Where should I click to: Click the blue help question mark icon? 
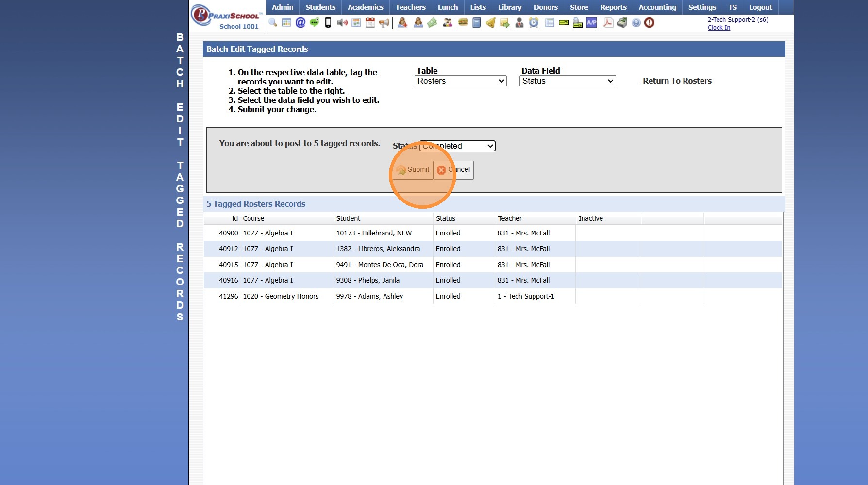coord(636,23)
